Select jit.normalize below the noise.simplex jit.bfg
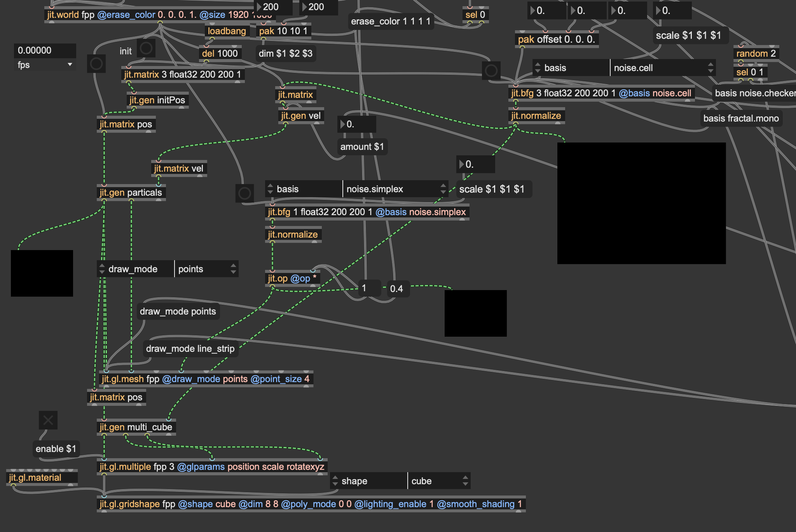 pyautogui.click(x=293, y=235)
